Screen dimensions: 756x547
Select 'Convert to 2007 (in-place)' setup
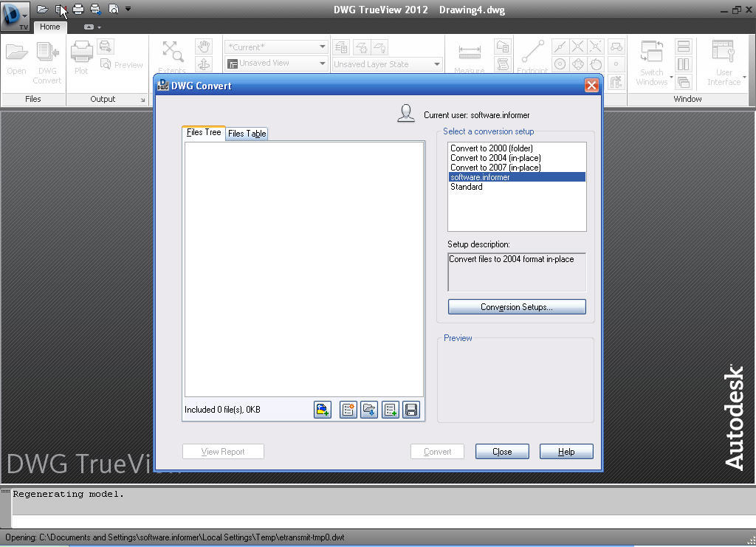pyautogui.click(x=495, y=168)
